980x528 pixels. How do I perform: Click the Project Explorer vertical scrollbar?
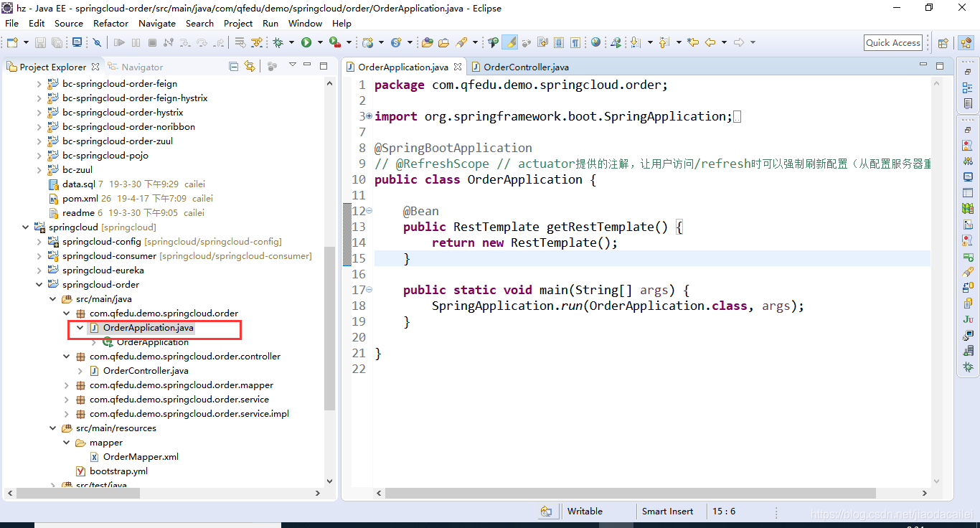click(330, 329)
